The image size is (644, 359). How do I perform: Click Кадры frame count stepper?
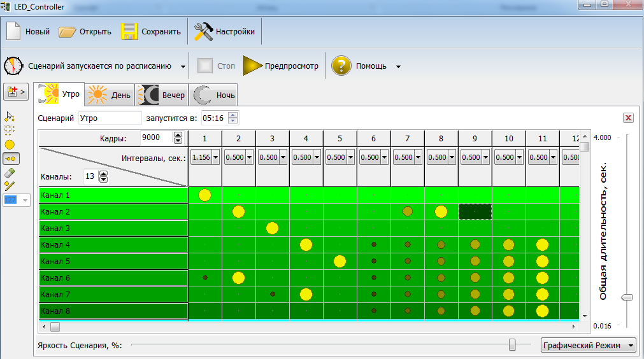tap(178, 138)
